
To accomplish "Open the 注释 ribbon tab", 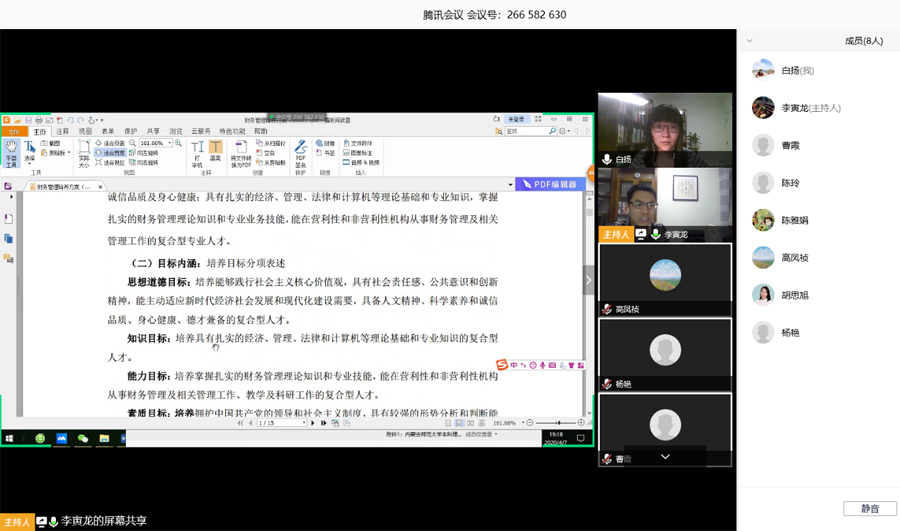I will point(62,131).
